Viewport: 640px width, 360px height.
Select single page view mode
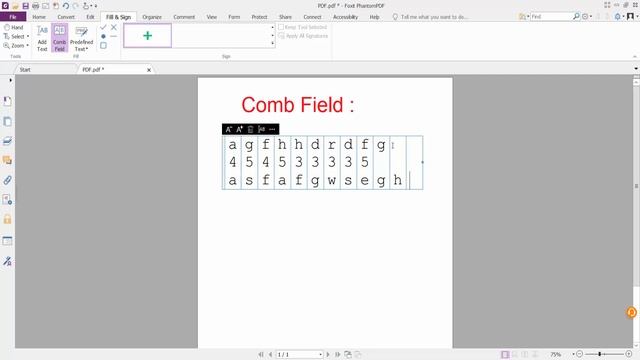coord(505,354)
